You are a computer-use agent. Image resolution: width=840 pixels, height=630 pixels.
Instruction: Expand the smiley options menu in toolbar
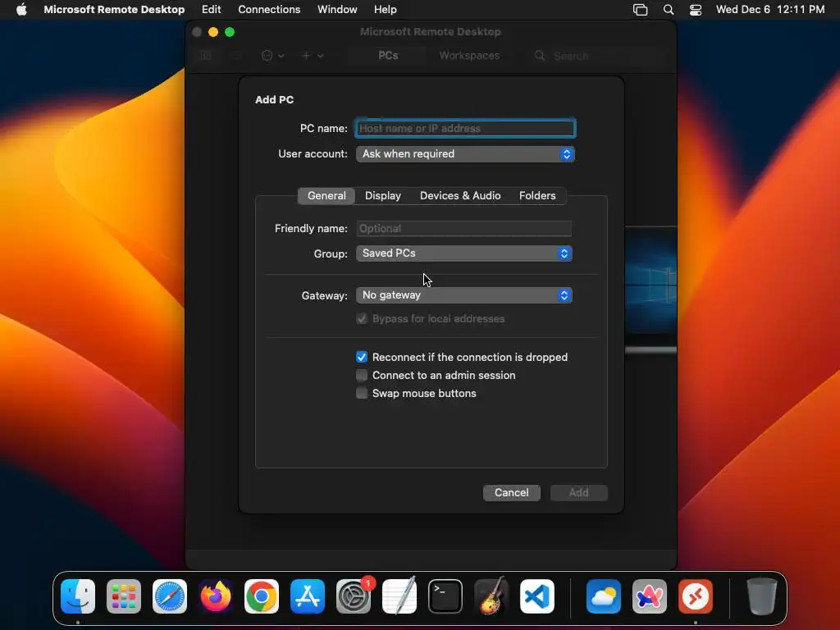272,56
